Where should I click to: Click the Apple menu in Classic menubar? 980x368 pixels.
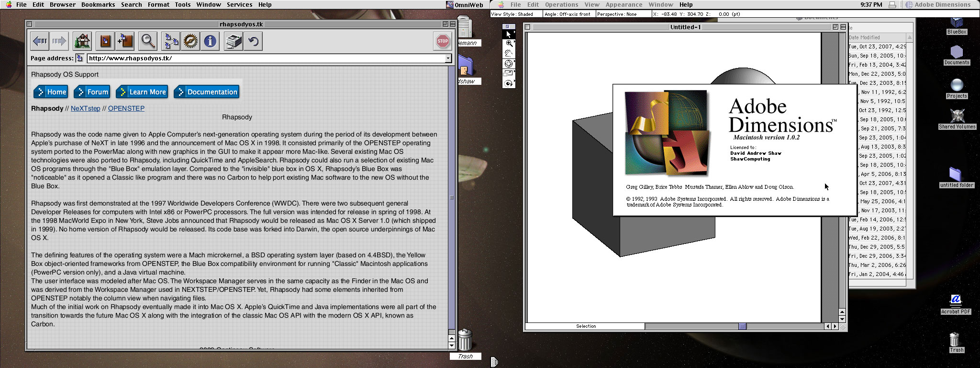(501, 5)
